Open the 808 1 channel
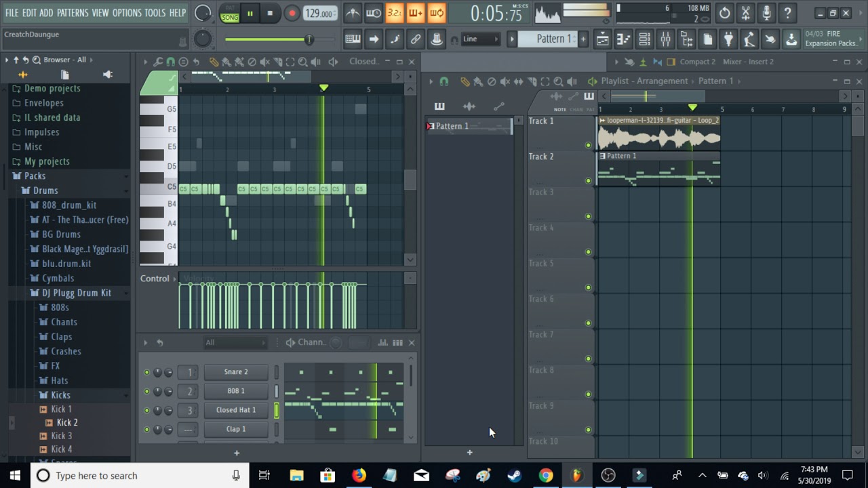 (x=236, y=390)
